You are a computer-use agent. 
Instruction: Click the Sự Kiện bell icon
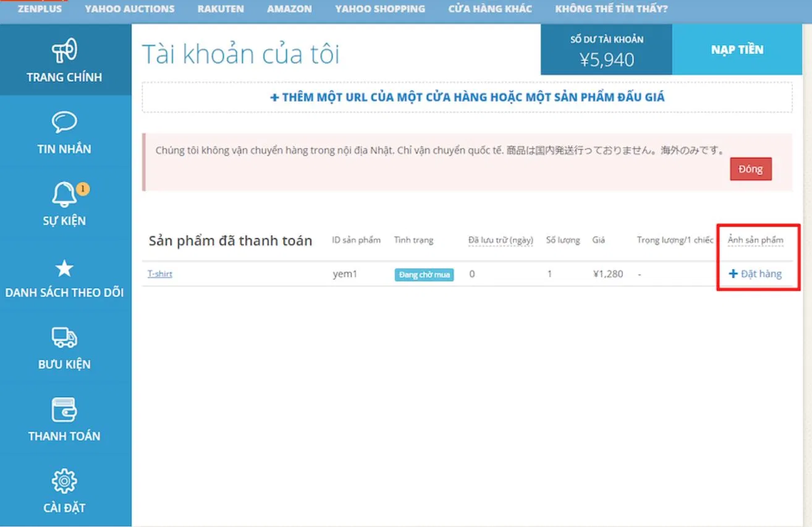(64, 195)
